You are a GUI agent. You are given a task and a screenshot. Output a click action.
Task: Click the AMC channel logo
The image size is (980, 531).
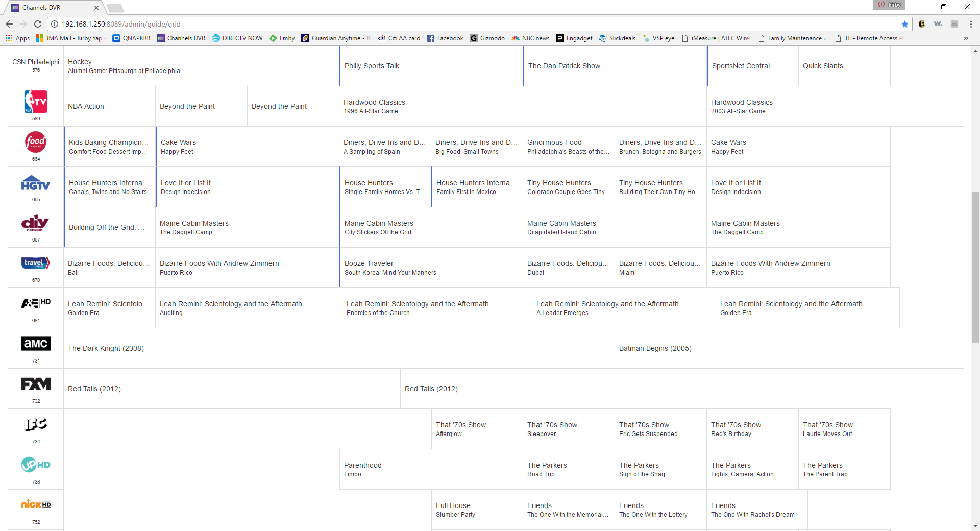pyautogui.click(x=36, y=344)
